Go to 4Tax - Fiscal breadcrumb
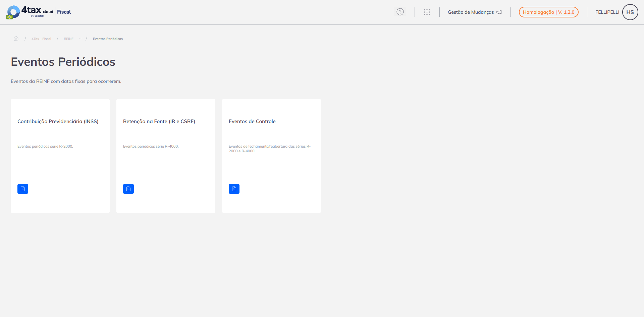This screenshot has height=317, width=644. click(41, 39)
